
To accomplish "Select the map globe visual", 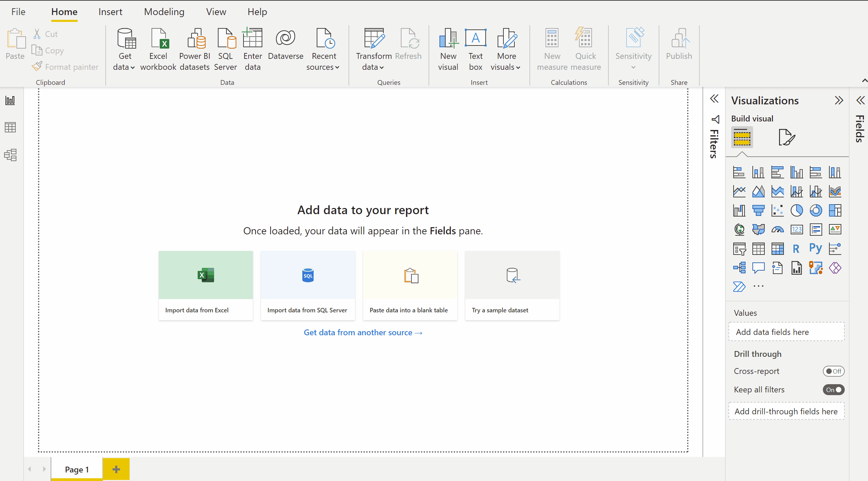I will pyautogui.click(x=739, y=230).
